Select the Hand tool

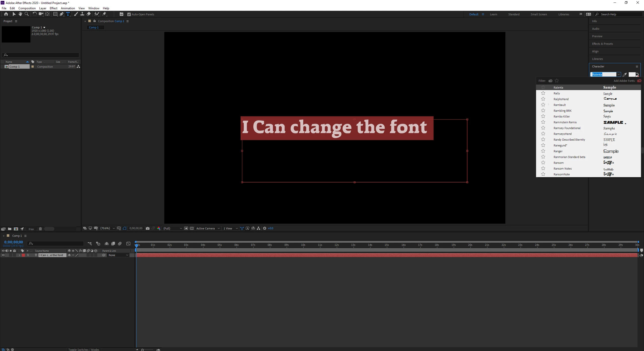(20, 14)
